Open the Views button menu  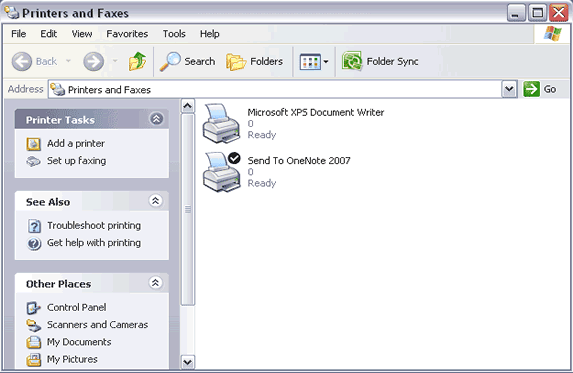pyautogui.click(x=314, y=62)
